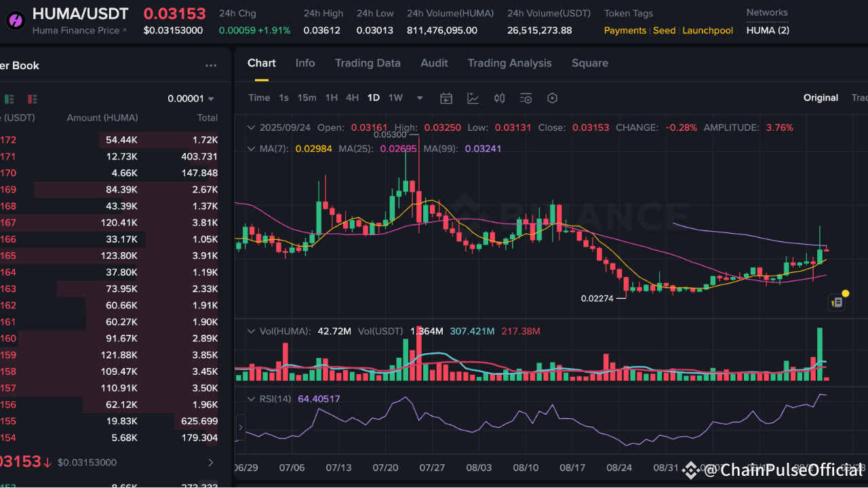Image resolution: width=868 pixels, height=488 pixels.
Task: Open the technical indicators line chart icon
Action: [473, 98]
